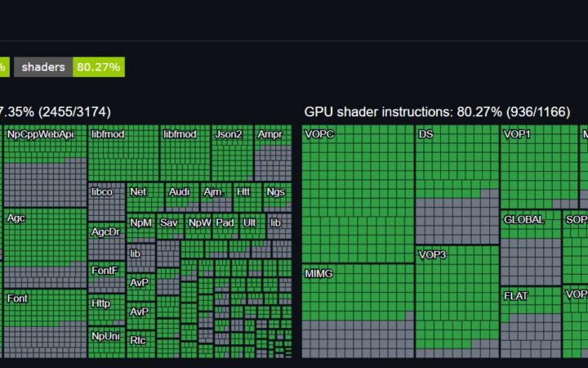588x368 pixels.
Task: Click the Http treemap block
Action: point(106,309)
